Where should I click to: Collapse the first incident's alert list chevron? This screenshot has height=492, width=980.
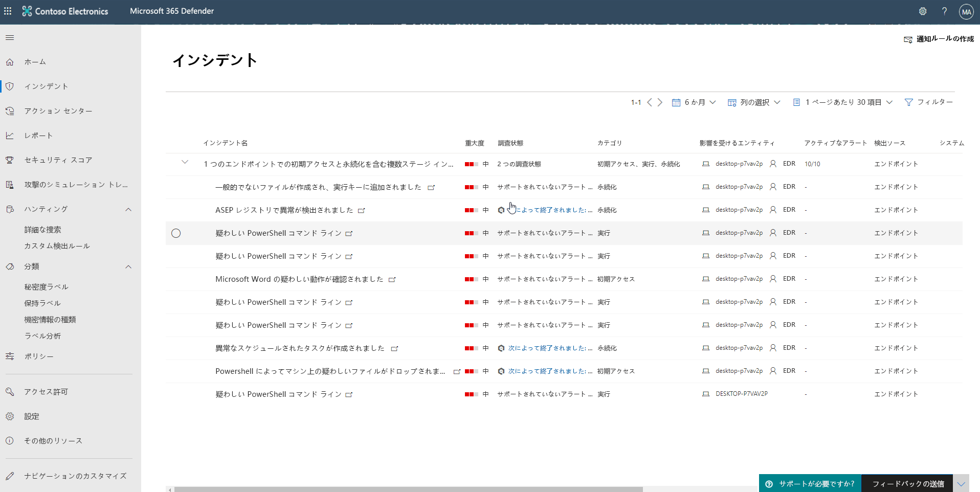coord(185,162)
